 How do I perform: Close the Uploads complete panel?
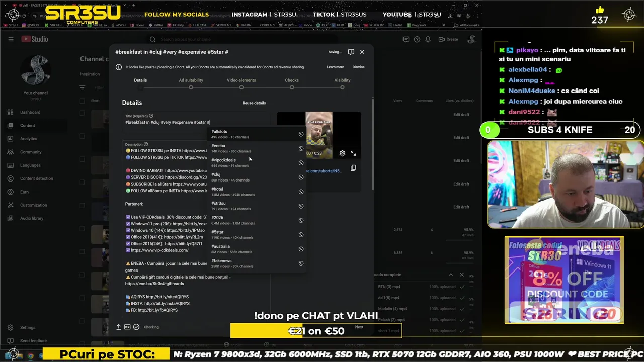[462, 275]
